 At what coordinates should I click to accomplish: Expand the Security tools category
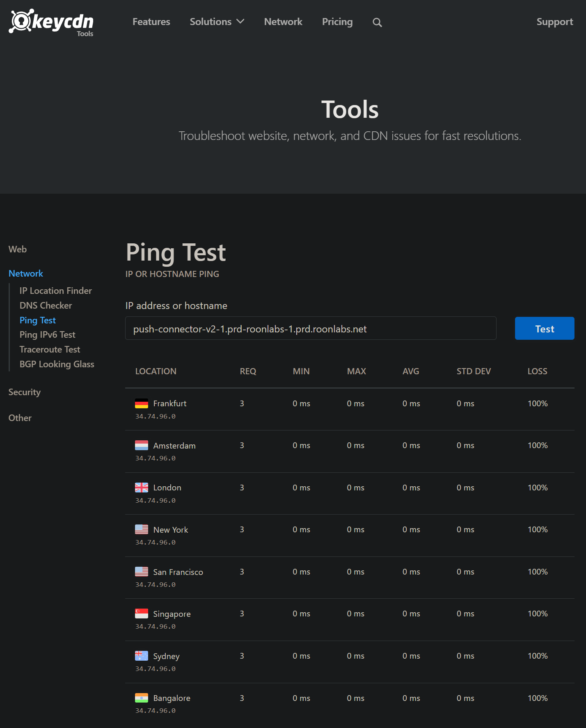25,392
